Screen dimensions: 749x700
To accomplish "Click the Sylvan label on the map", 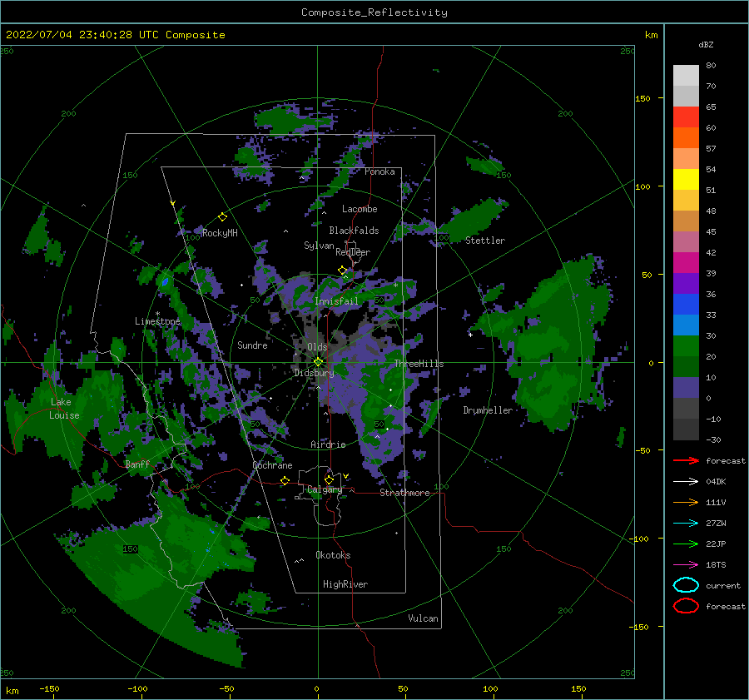I will [319, 246].
